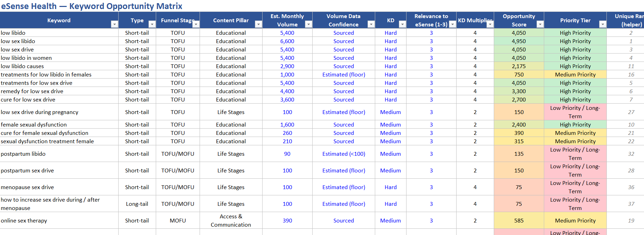Select 'low sex drive during pregnancy' cell
This screenshot has height=235, width=644.
pos(59,112)
